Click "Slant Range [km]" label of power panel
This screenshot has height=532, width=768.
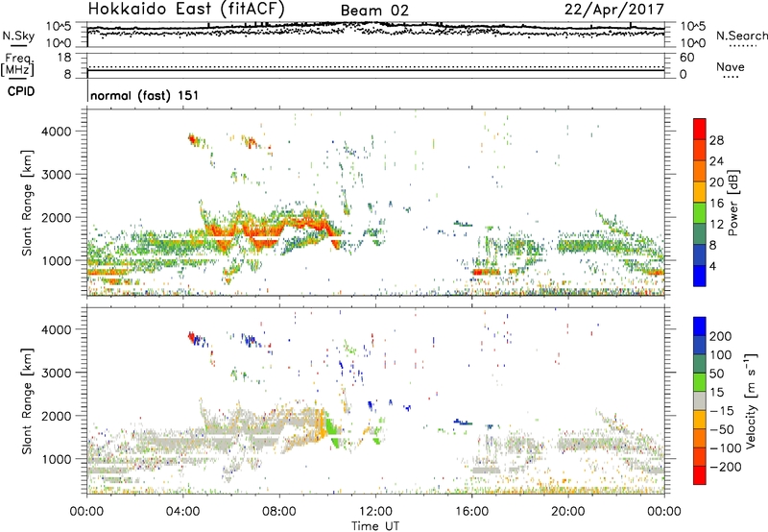tap(27, 203)
